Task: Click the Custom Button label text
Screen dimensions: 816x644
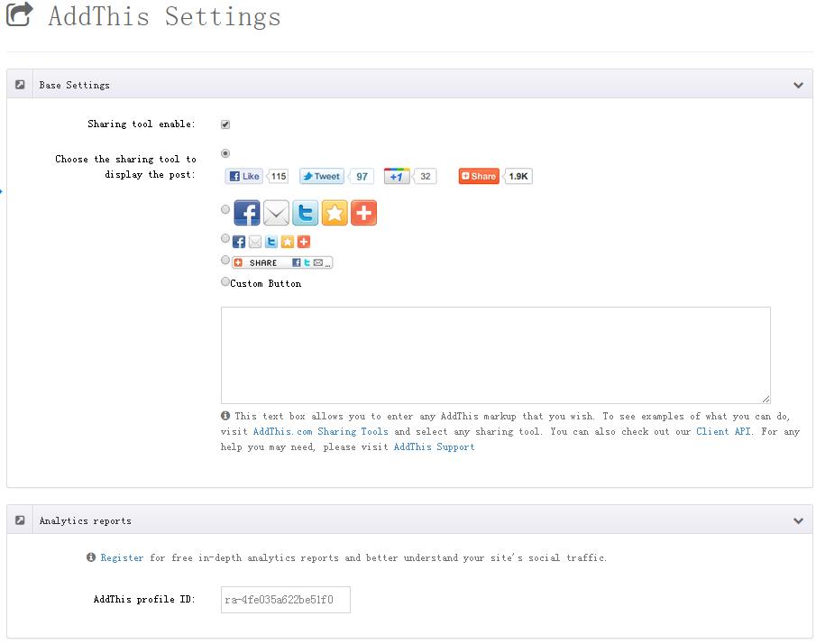Action: (x=265, y=283)
